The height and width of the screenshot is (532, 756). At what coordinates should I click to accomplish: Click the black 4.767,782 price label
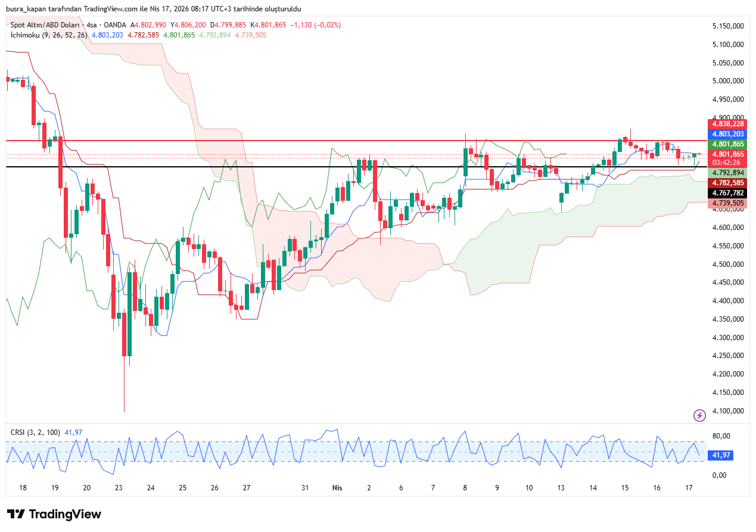click(x=726, y=193)
